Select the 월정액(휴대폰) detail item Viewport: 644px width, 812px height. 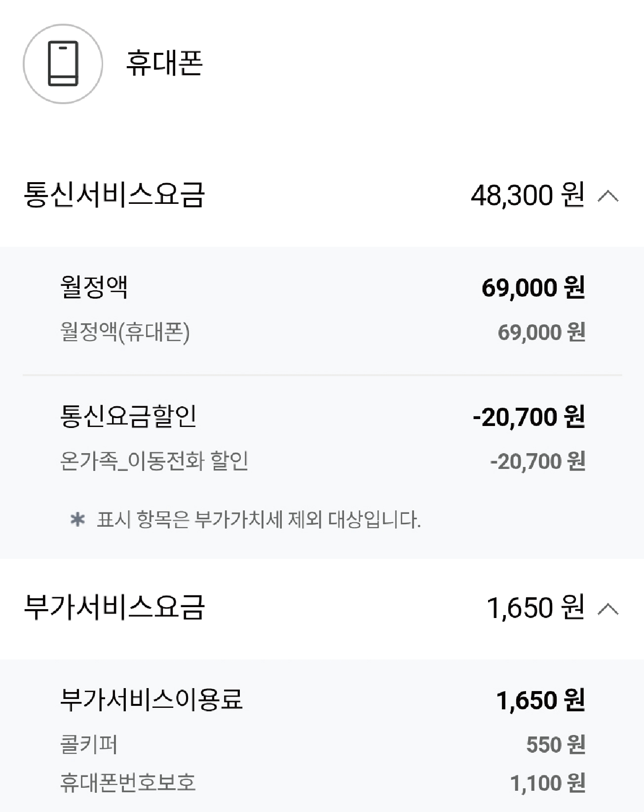click(x=125, y=332)
